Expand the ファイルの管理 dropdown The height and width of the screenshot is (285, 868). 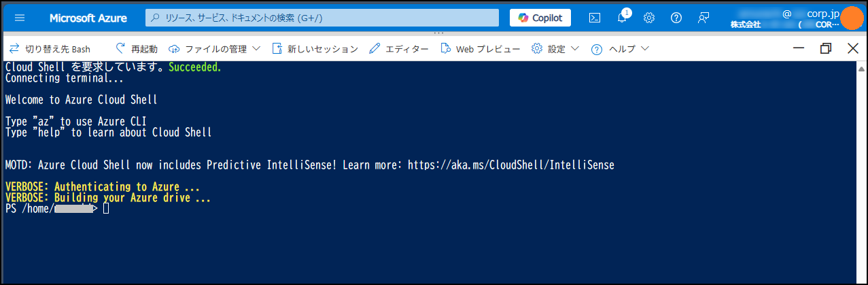(x=214, y=49)
